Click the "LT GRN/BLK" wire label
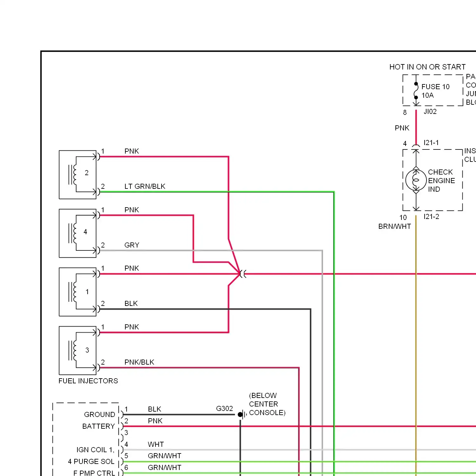 coord(145,186)
